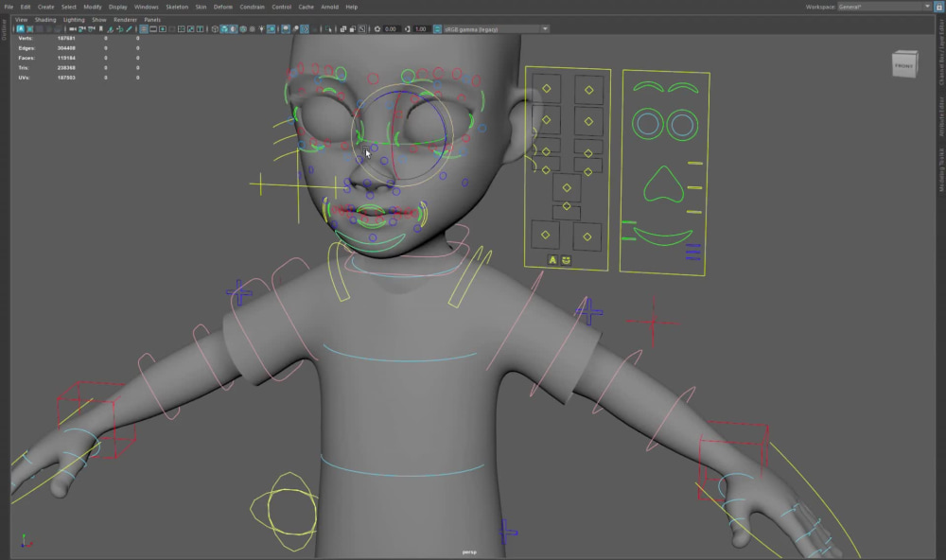Open the Outliner side tab
This screenshot has width=946, height=560.
[4, 29]
